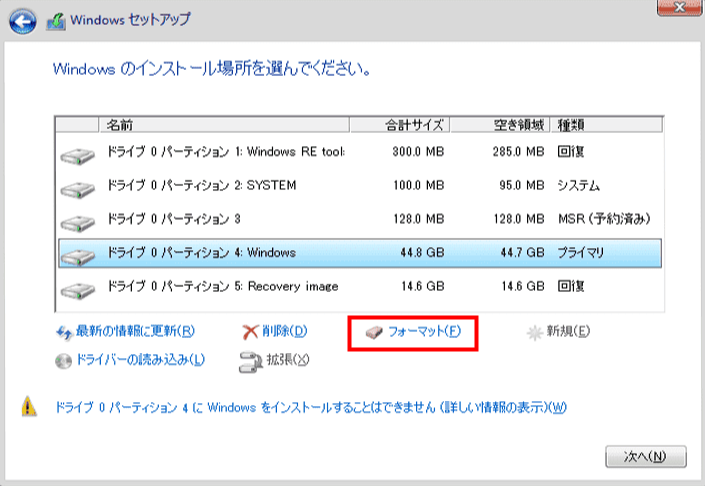
Task: Click drive icon for partition 5 Recovery image
Action: pos(77,291)
